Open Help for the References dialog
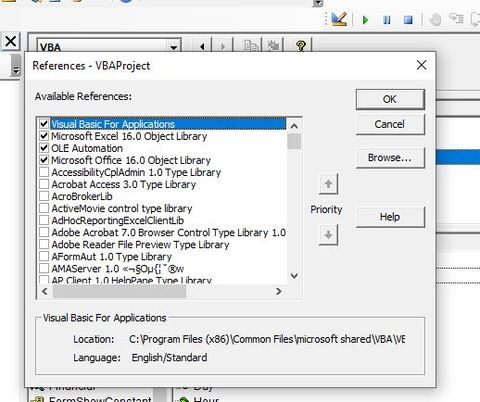The width and height of the screenshot is (480, 402). click(x=390, y=217)
